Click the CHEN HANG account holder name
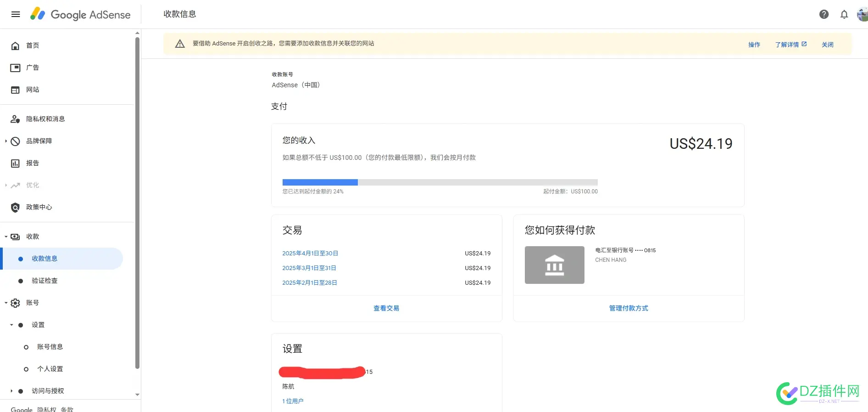This screenshot has width=868, height=412. pyautogui.click(x=611, y=260)
